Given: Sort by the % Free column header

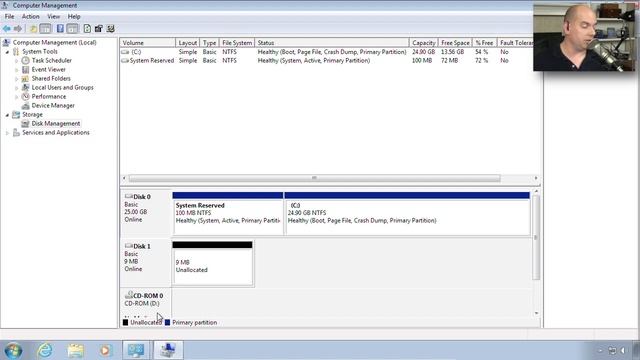Looking at the screenshot, I should (484, 42).
